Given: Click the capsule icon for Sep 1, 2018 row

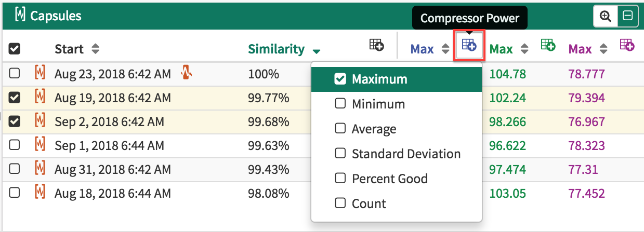Looking at the screenshot, I should [40, 145].
